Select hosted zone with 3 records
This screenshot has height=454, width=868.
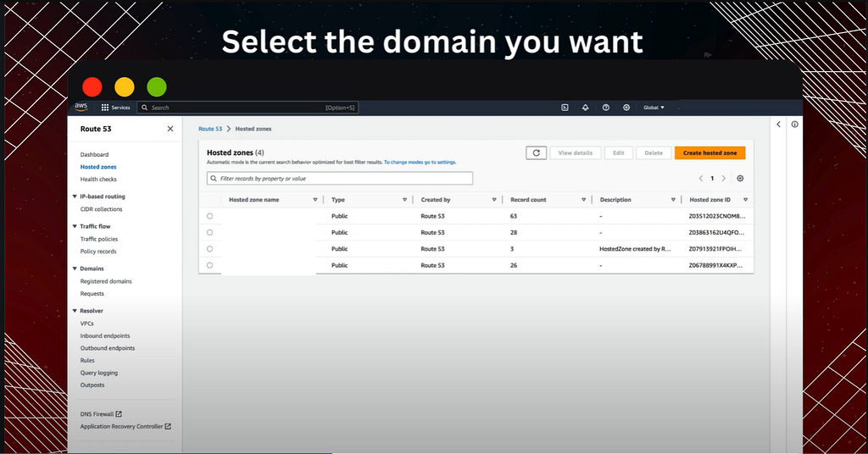tap(210, 249)
